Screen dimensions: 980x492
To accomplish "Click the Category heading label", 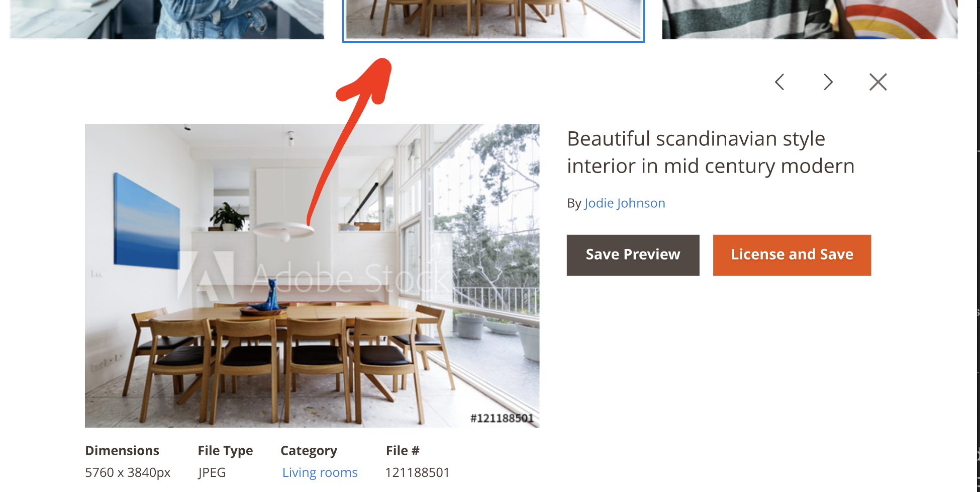I will tap(309, 451).
